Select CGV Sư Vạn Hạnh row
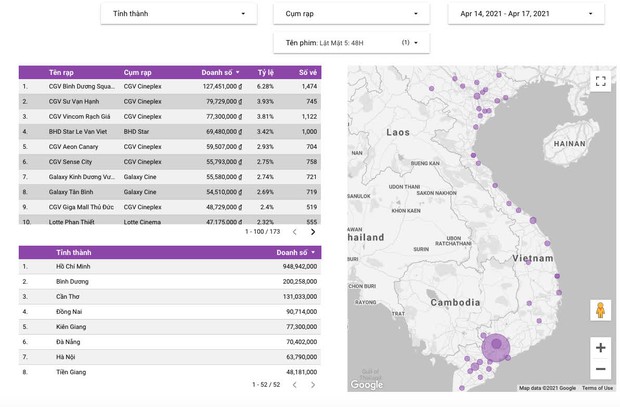The width and height of the screenshot is (620, 407). [x=170, y=101]
